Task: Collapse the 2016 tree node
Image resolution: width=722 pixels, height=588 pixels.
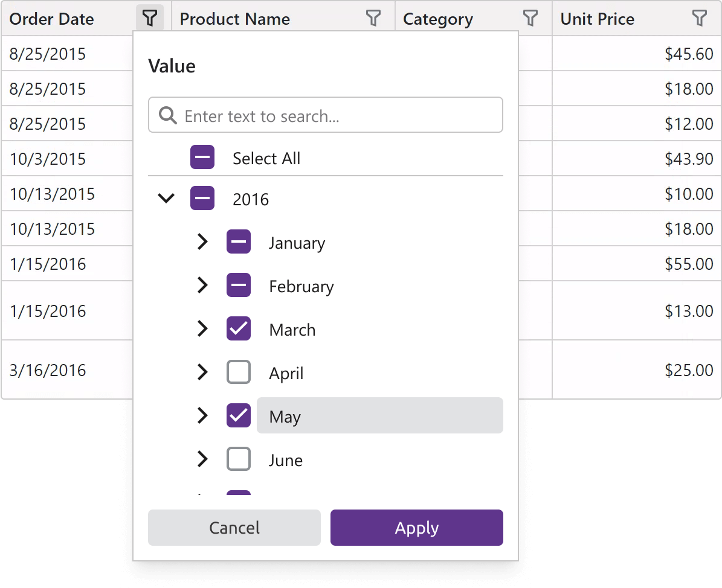Action: [166, 198]
